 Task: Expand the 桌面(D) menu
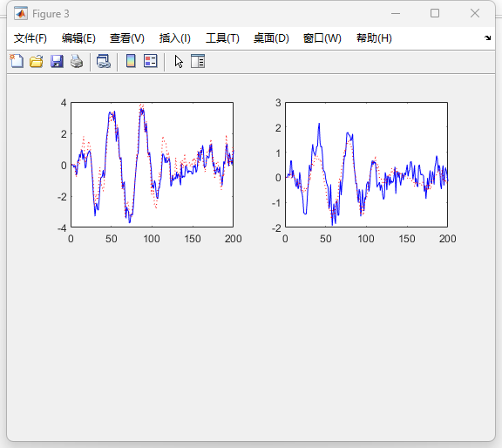[x=271, y=38]
